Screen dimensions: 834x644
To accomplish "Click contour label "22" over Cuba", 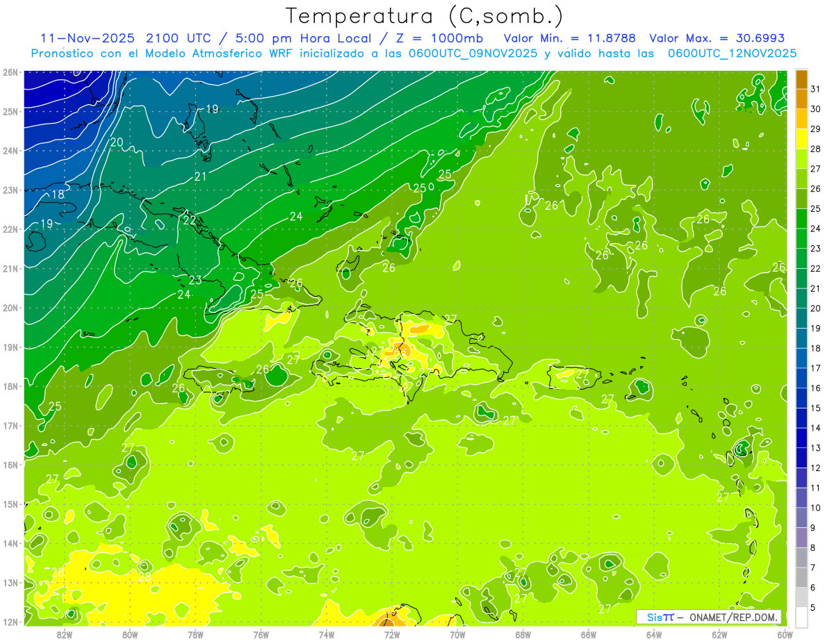I will 190,220.
